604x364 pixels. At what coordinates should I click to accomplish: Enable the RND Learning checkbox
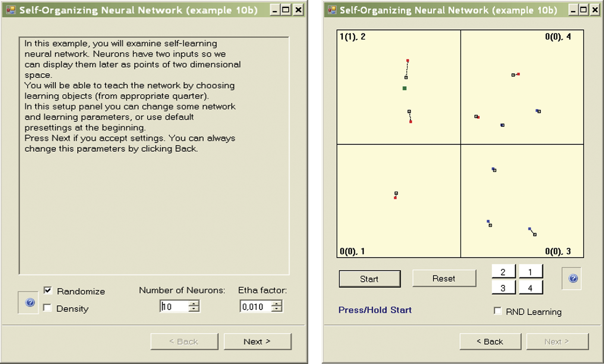coord(498,311)
